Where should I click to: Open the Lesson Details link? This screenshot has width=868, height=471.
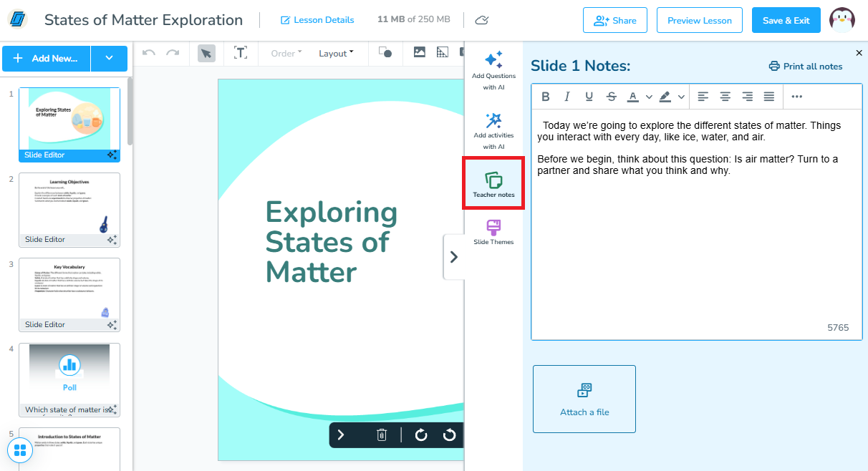point(317,20)
